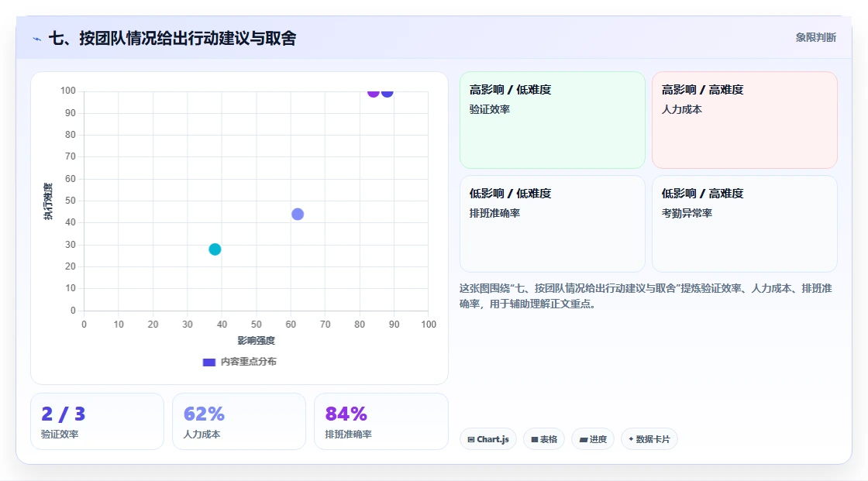
Task: Click the 数据卡片 tag chip
Action: point(649,439)
